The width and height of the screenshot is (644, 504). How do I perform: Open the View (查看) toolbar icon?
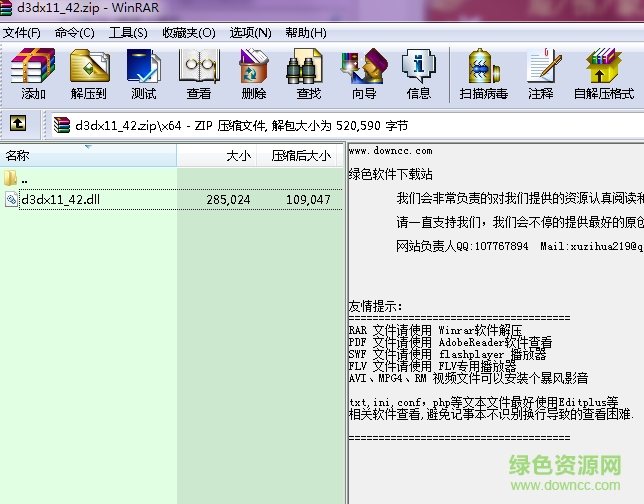(199, 73)
